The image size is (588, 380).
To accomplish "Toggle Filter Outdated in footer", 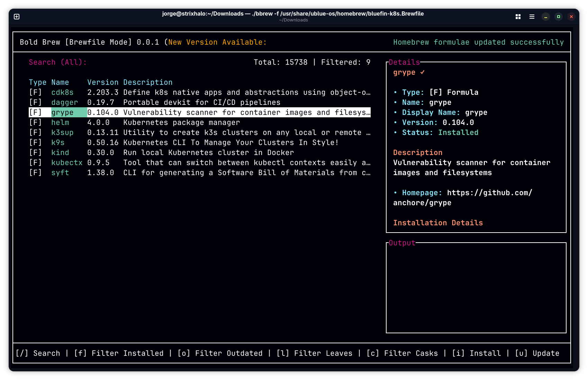I will 220,353.
